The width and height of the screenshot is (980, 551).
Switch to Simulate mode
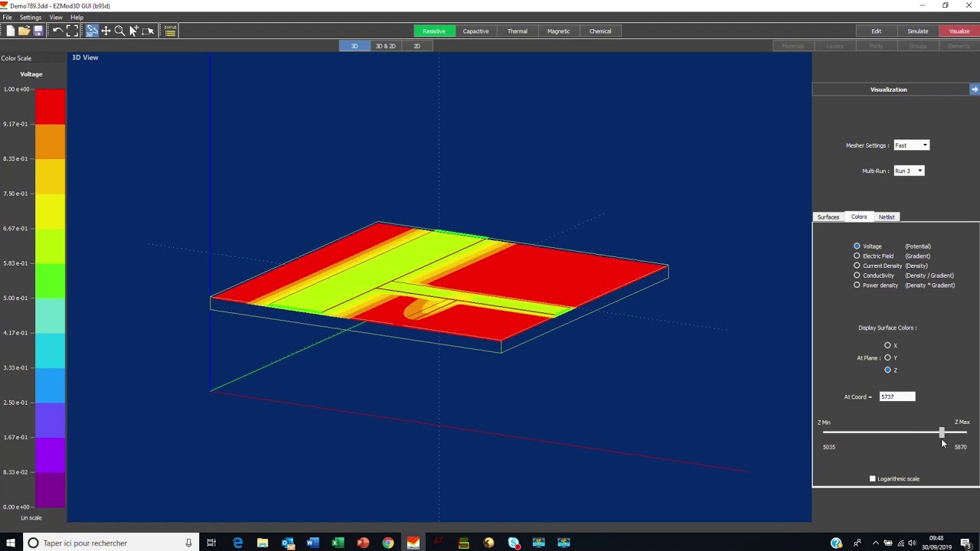point(917,31)
